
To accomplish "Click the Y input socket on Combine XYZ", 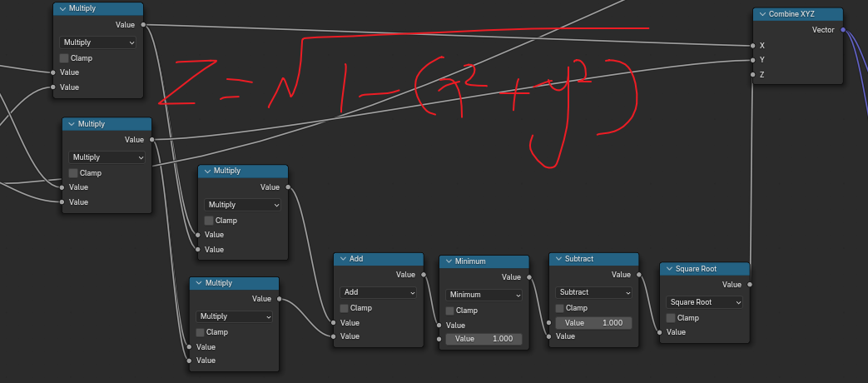I will [752, 60].
